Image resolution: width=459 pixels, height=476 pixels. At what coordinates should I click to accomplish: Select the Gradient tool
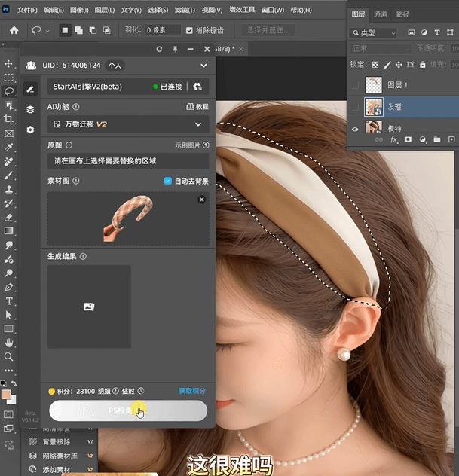8,231
